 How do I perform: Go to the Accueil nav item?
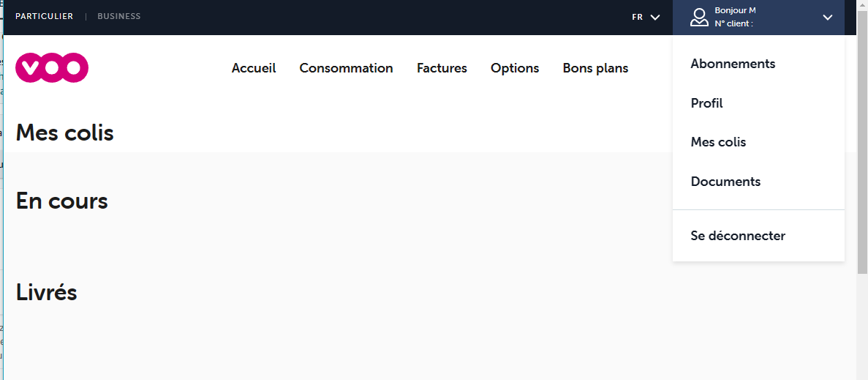click(254, 68)
